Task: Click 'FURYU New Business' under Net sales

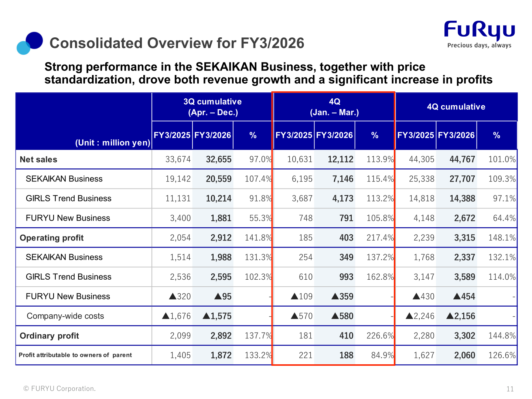Action: coord(68,218)
